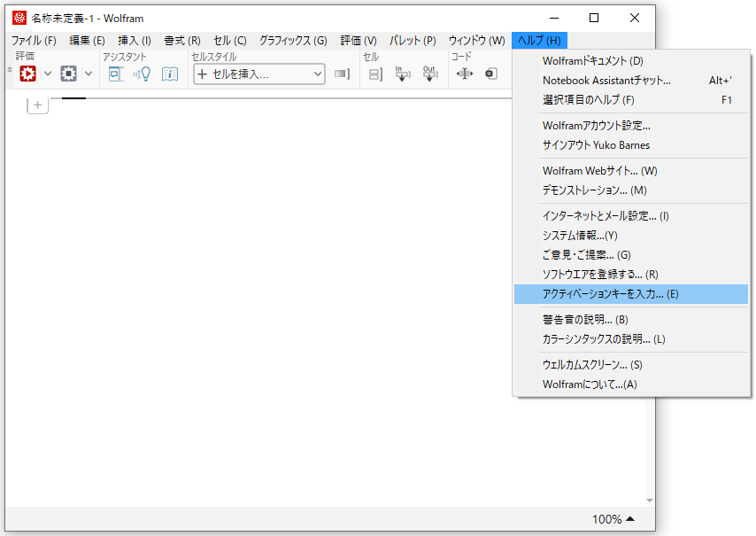
Task: Open the パレット (P) menu
Action: pos(413,41)
